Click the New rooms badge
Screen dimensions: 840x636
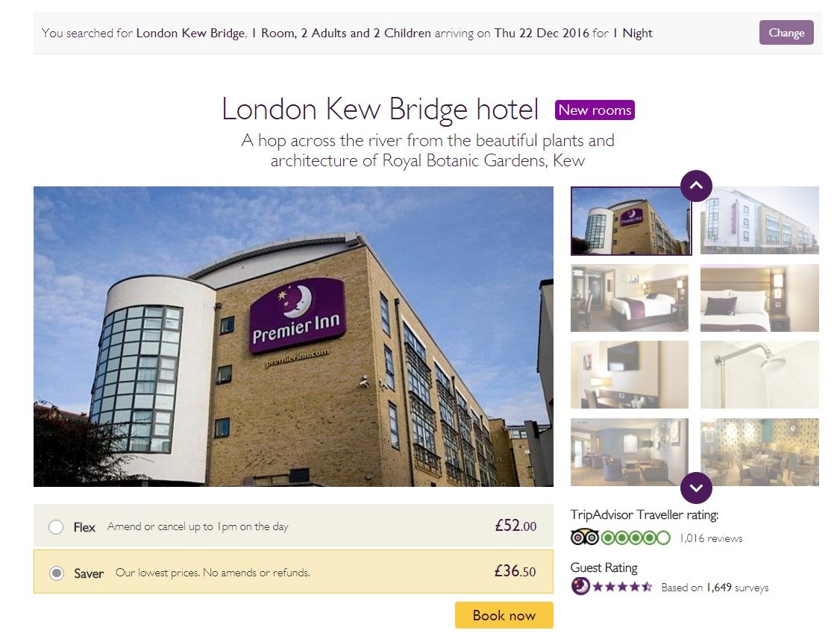pyautogui.click(x=595, y=110)
